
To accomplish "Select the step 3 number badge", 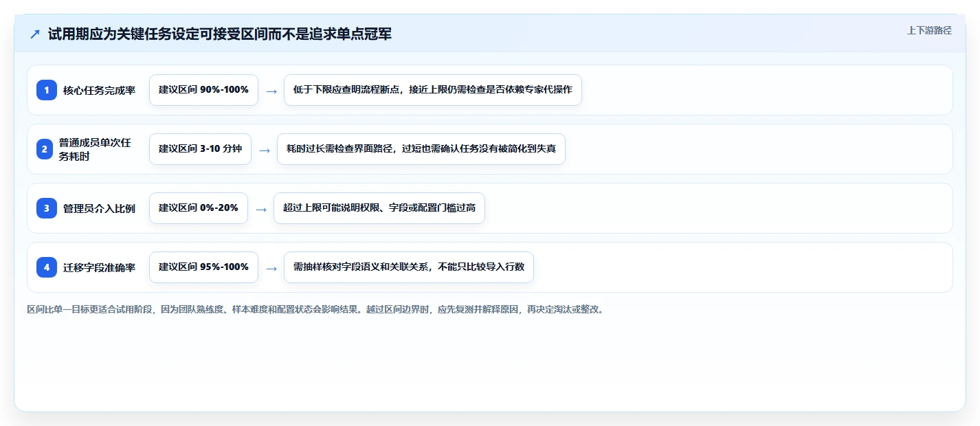I will [47, 208].
